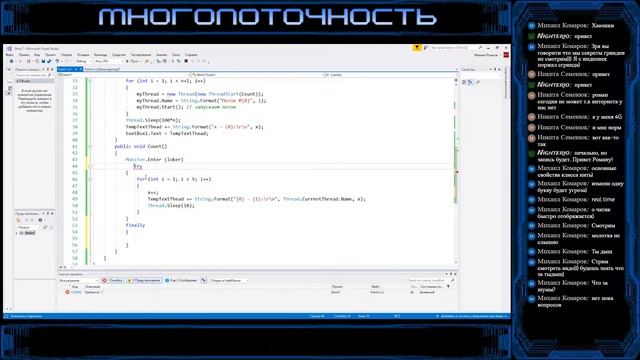Image resolution: width=640 pixels, height=360 pixels.
Task: Close the active Form1.cs editor tab
Action: [x=80, y=69]
